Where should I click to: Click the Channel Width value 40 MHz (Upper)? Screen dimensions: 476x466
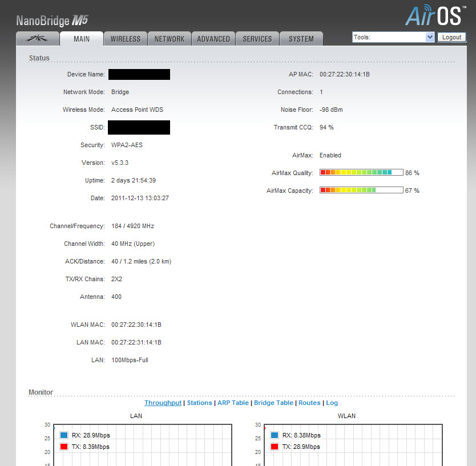[x=133, y=244]
